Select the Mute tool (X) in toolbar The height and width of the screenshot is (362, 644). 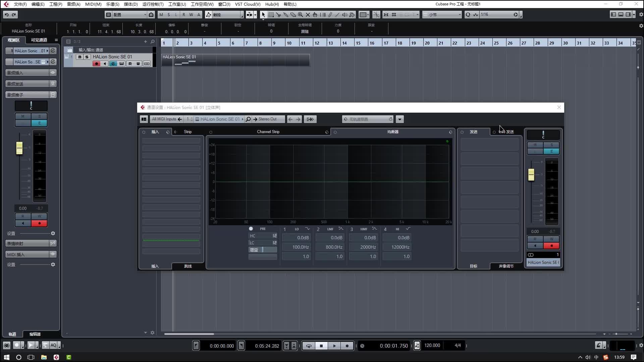click(308, 14)
